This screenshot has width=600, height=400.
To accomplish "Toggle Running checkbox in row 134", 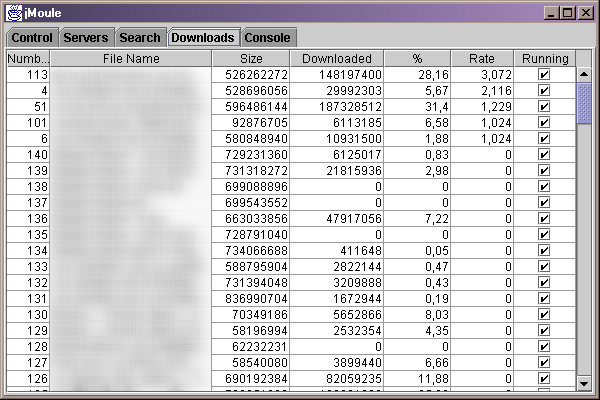I will click(x=544, y=251).
